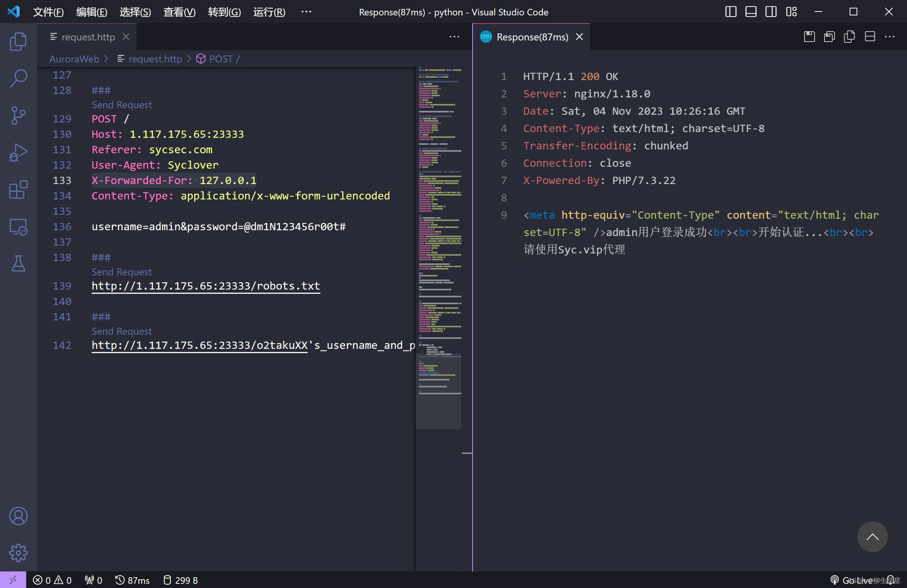Image resolution: width=907 pixels, height=588 pixels.
Task: Open the Extensions view icon
Action: [18, 189]
